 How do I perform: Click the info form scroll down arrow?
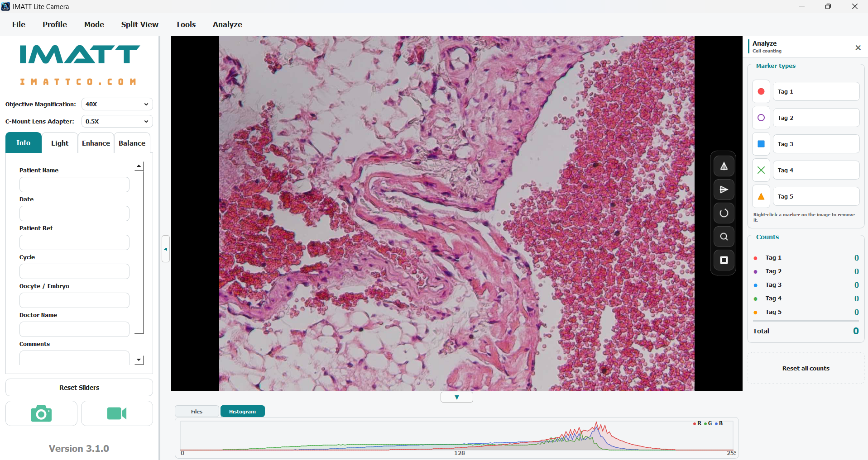[139, 360]
